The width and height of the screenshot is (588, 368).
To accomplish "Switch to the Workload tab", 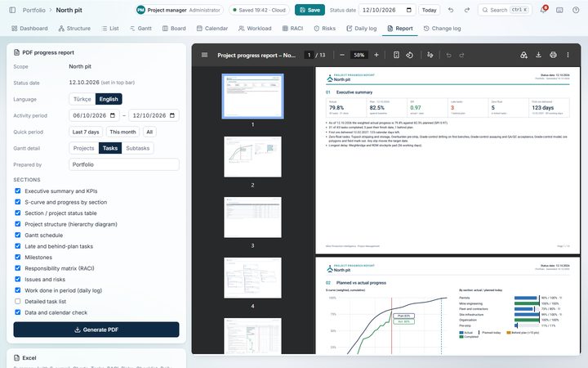I will tap(255, 28).
